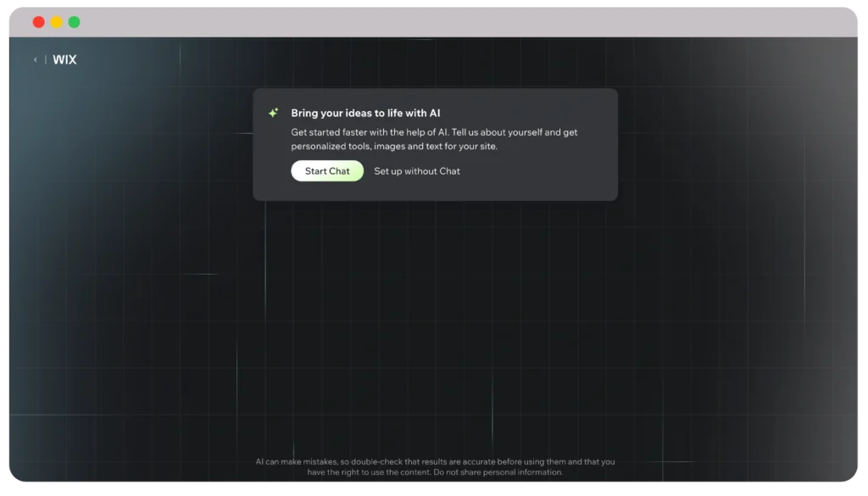
Task: Click the Get started faster description line
Action: (x=434, y=132)
